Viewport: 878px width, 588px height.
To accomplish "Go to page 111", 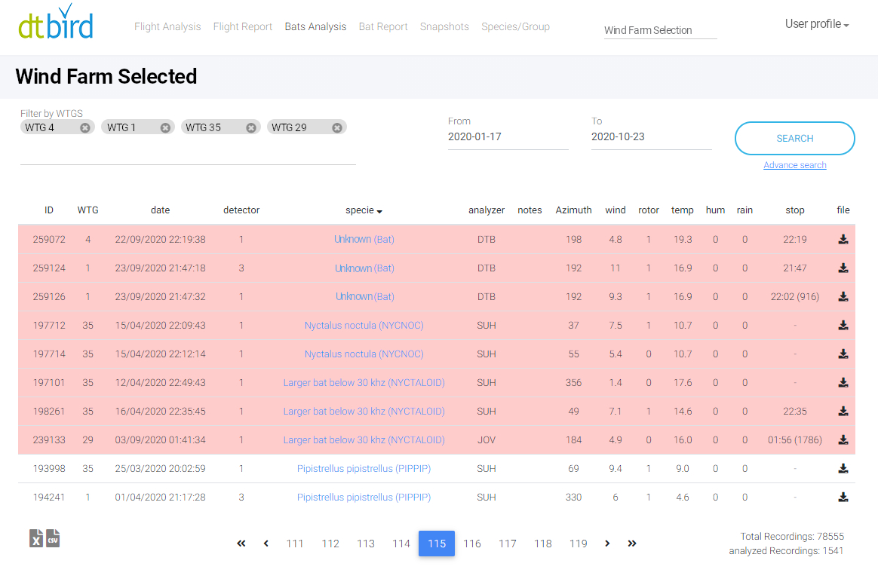I will (294, 544).
